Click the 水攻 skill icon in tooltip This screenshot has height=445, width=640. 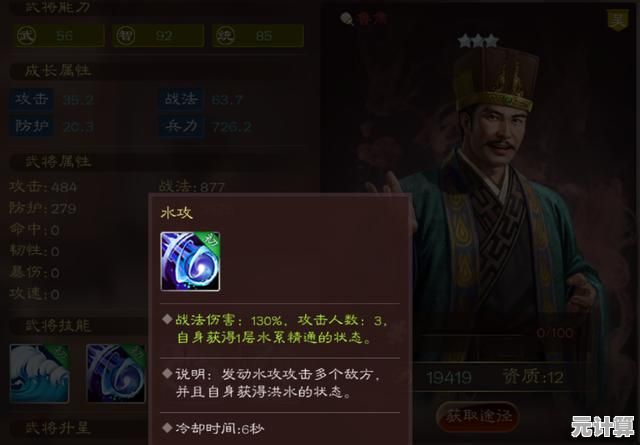point(190,261)
